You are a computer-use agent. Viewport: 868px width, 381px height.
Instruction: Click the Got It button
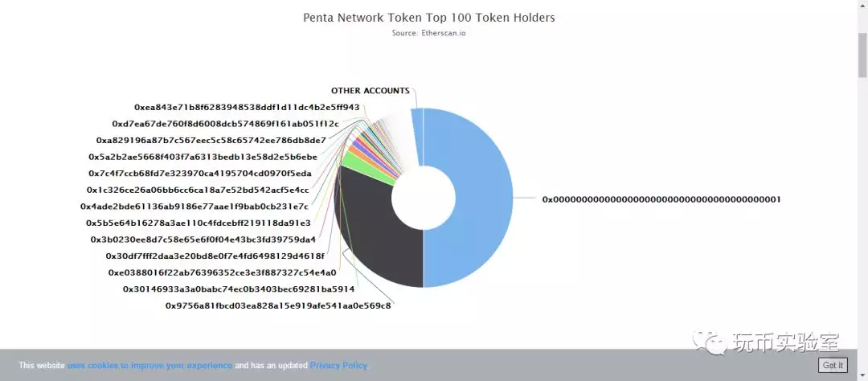pos(833,366)
